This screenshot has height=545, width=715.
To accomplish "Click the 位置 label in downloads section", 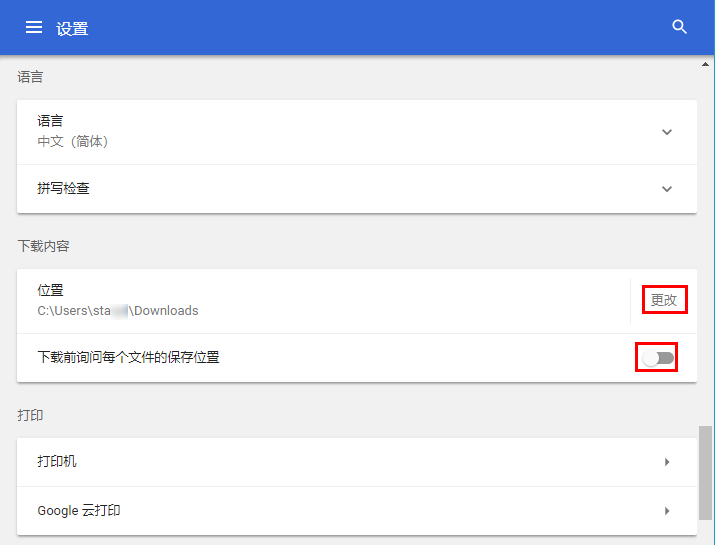I will point(51,290).
